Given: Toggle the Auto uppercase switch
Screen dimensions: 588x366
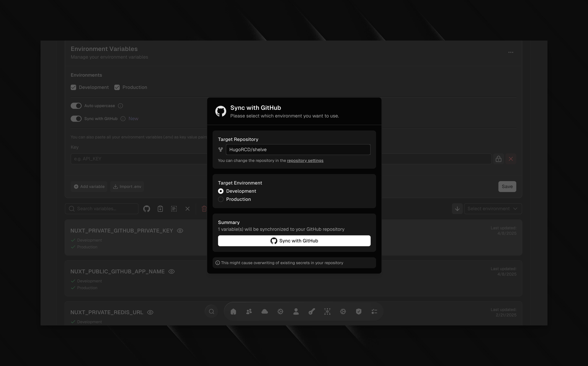Looking at the screenshot, I should point(76,106).
